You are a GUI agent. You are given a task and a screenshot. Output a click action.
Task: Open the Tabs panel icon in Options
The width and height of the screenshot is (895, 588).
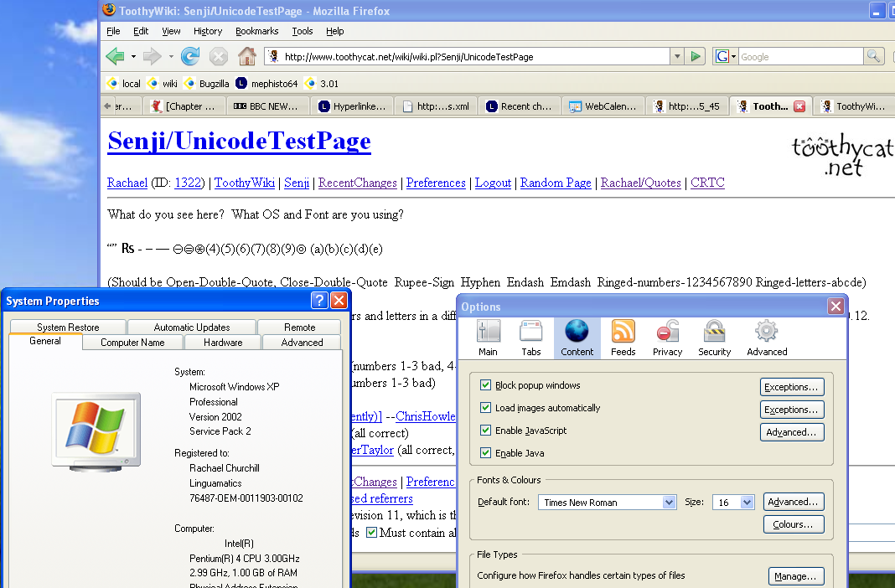(x=530, y=338)
